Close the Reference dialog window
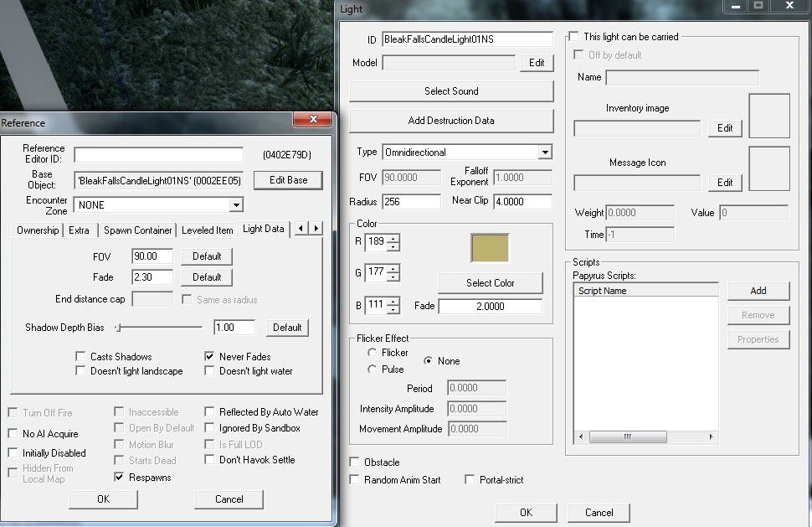812x527 pixels. 314,120
